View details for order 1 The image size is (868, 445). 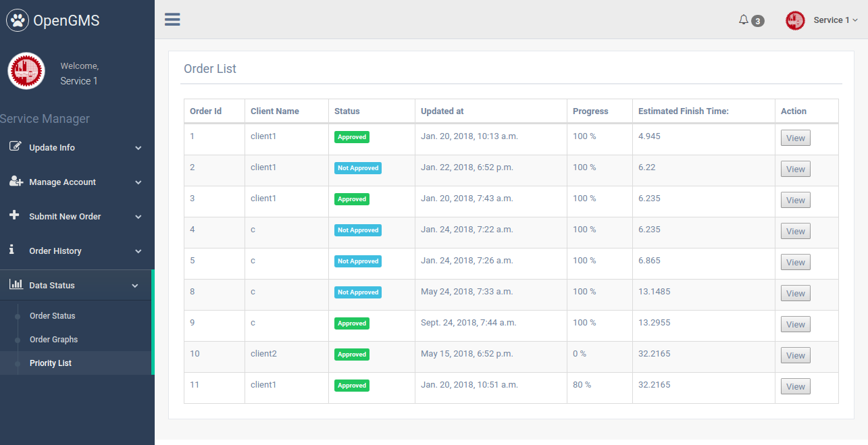795,138
